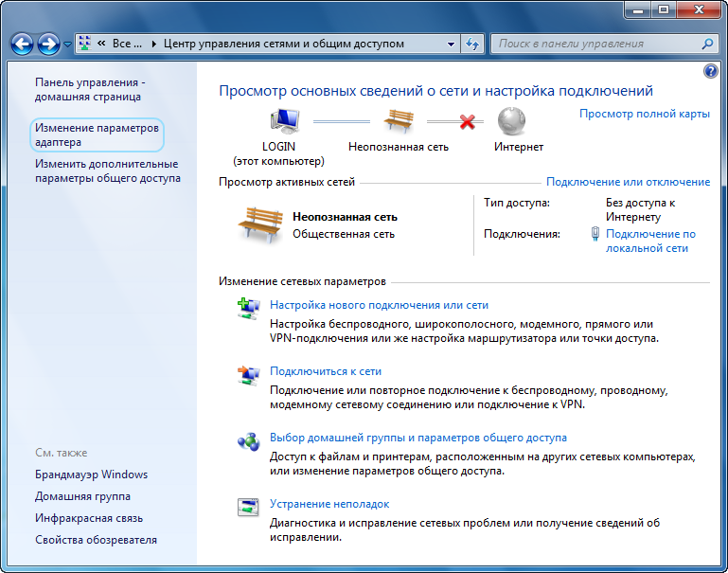
Task: Click the connect-to-network icon
Action: [x=248, y=375]
